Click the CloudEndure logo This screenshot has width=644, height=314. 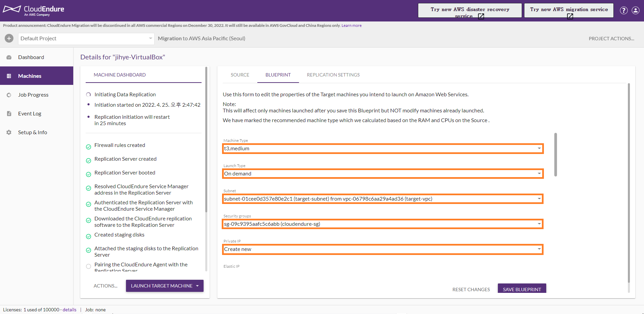click(x=34, y=10)
